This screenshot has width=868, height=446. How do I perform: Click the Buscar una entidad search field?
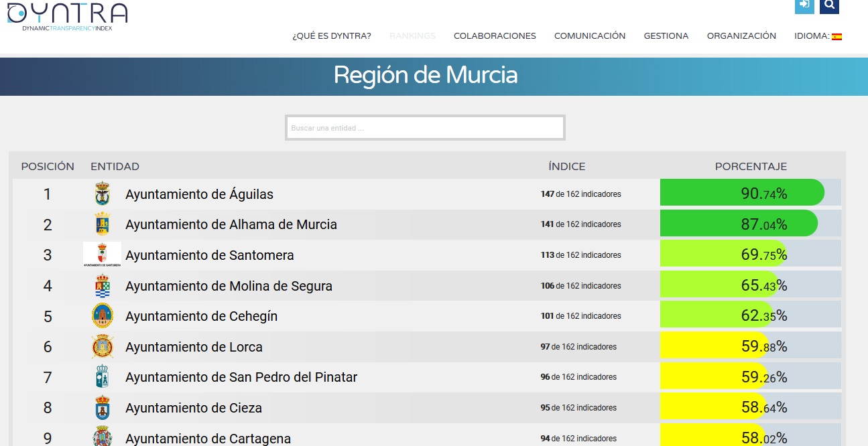coord(425,128)
